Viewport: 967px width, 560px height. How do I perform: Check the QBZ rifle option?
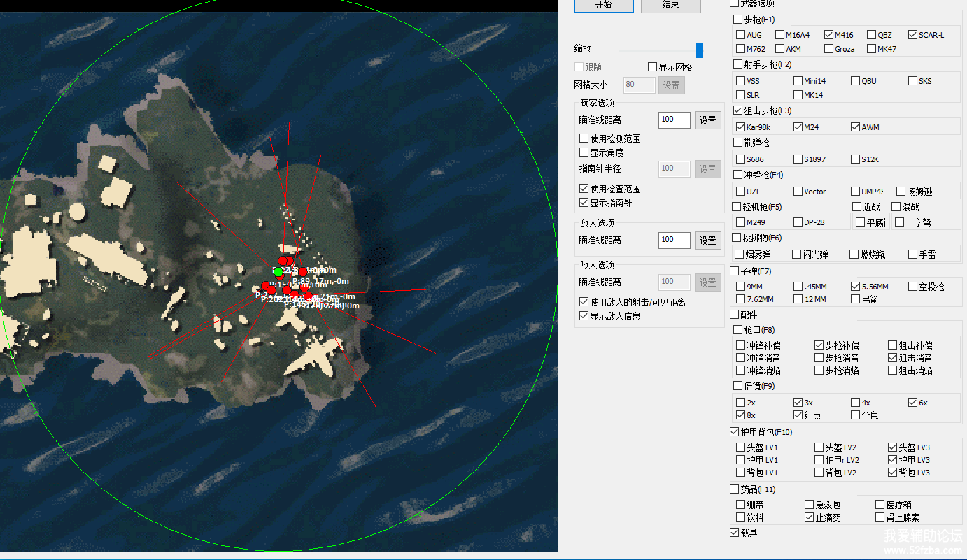[872, 35]
